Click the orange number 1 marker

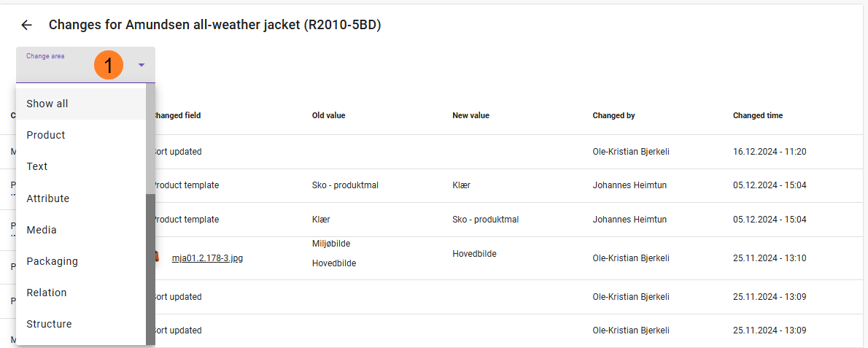pyautogui.click(x=109, y=65)
